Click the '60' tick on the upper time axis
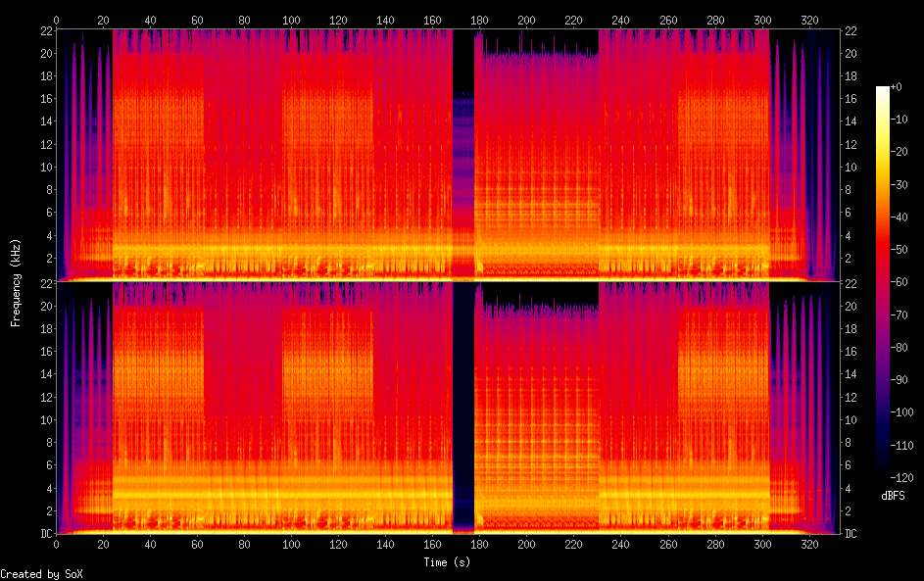 coord(197,20)
